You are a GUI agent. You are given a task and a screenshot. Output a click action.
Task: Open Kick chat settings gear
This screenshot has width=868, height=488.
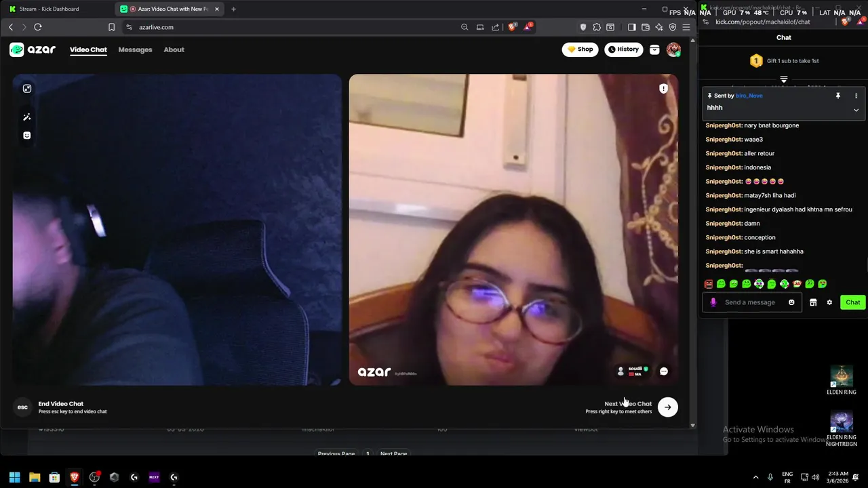(x=829, y=302)
